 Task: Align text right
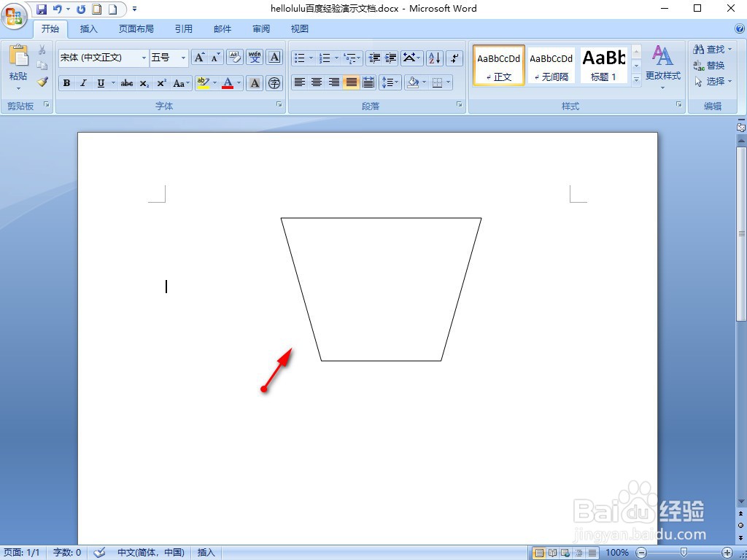click(334, 83)
